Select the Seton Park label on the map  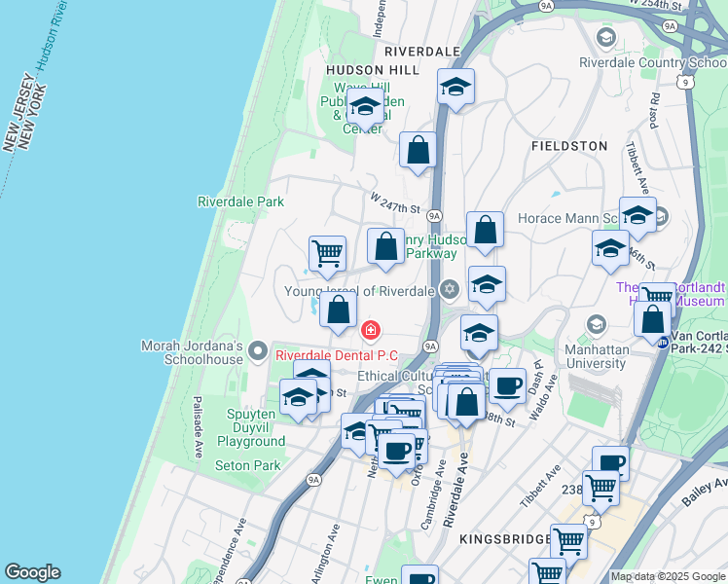coord(248,466)
